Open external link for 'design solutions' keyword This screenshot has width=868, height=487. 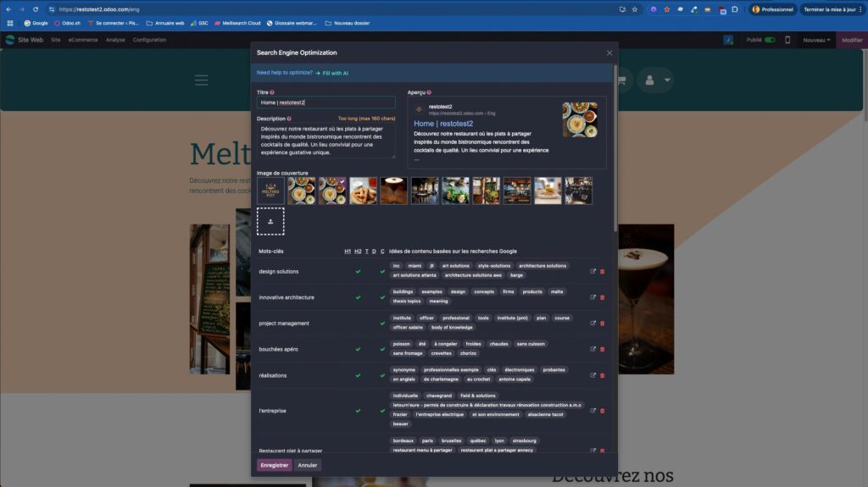coord(593,271)
